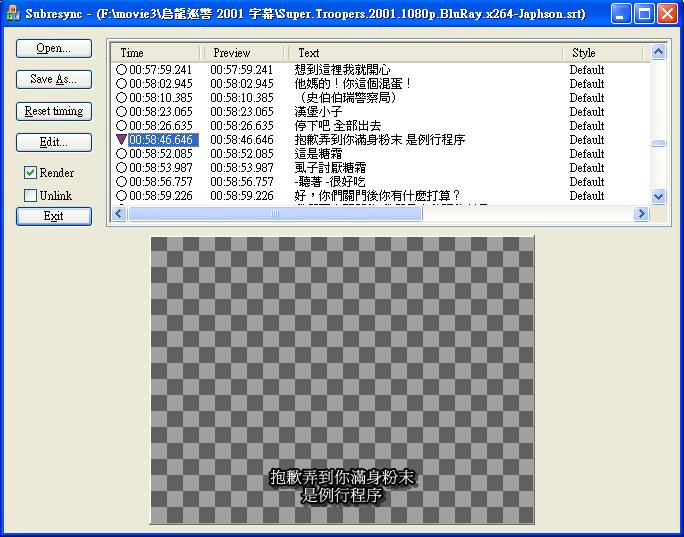The height and width of the screenshot is (537, 684).
Task: Select preview time 00:58:56.757
Action: click(x=242, y=181)
